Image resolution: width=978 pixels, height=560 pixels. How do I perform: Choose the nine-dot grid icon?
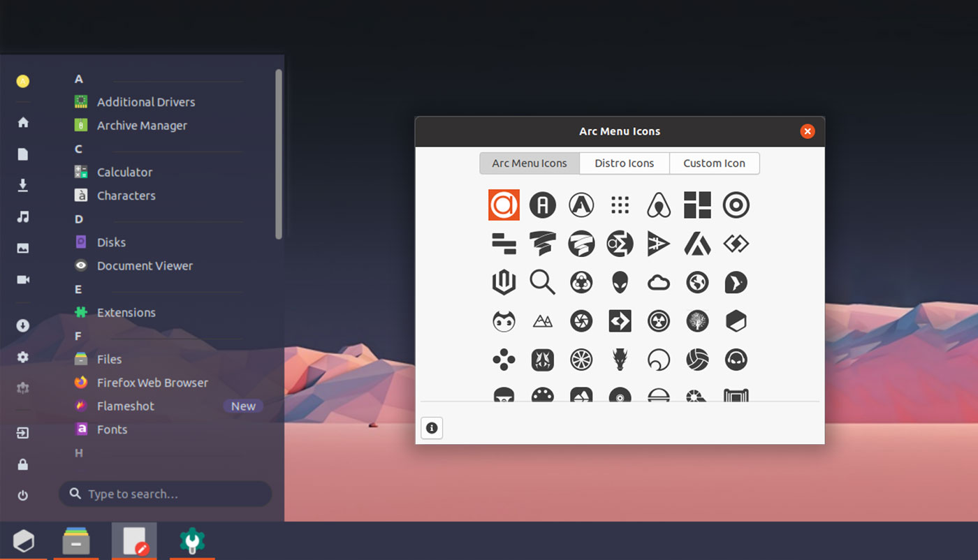(x=620, y=205)
